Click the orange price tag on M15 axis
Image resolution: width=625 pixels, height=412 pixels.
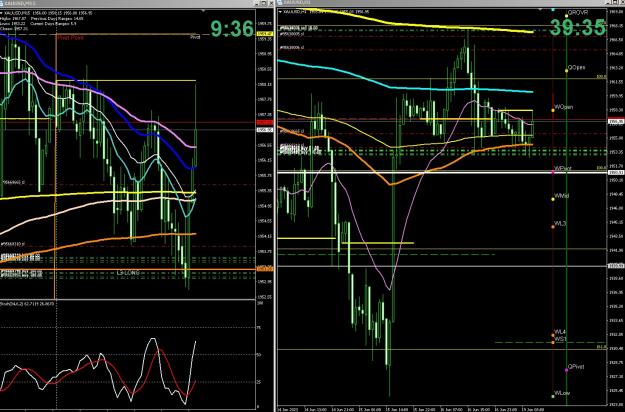coord(265,269)
